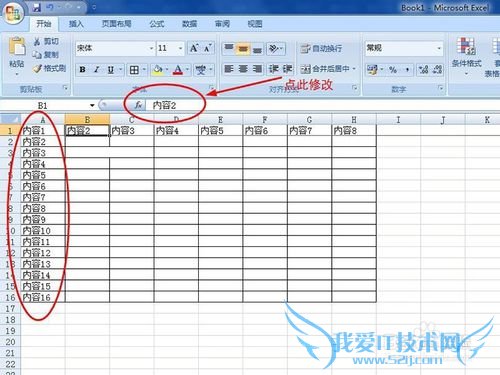
Task: Center text horizontally
Action: pos(243,69)
